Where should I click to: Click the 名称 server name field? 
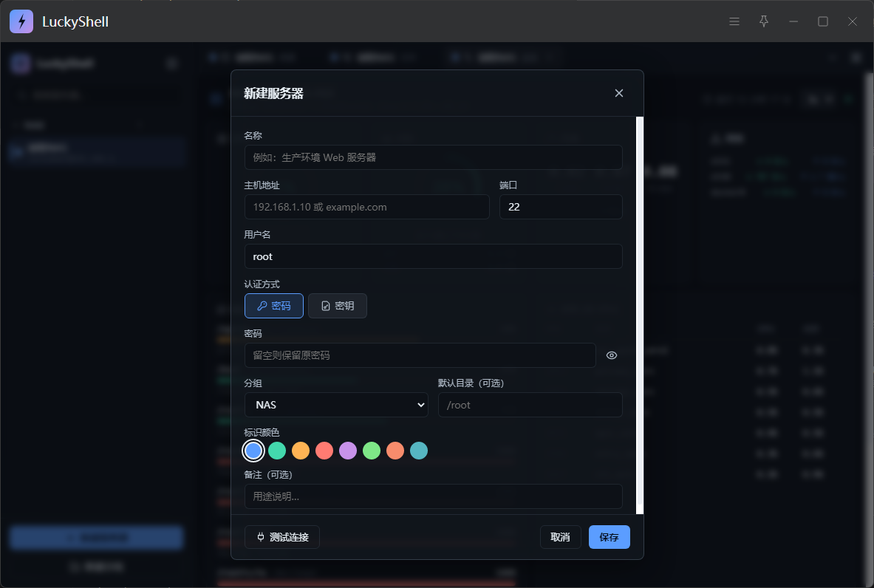tap(433, 158)
